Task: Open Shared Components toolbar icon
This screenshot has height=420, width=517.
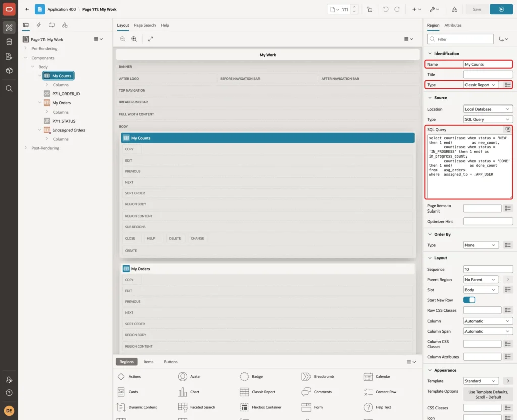Action: pos(455,9)
